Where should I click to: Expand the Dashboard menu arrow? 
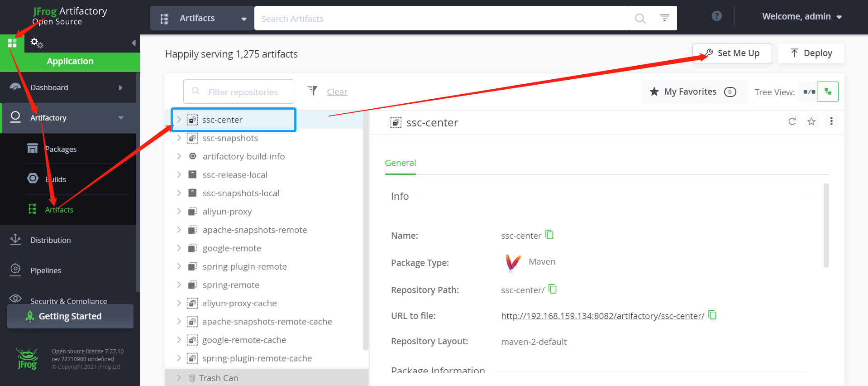click(120, 87)
